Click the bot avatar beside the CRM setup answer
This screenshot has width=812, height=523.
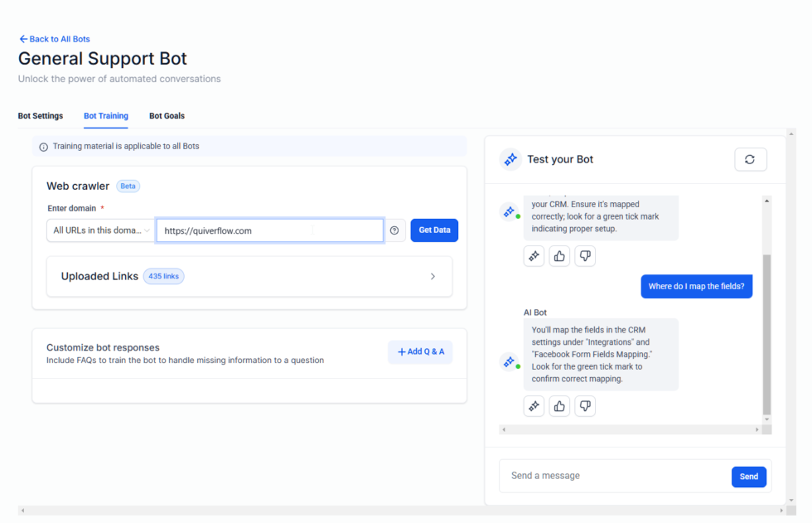tap(510, 212)
